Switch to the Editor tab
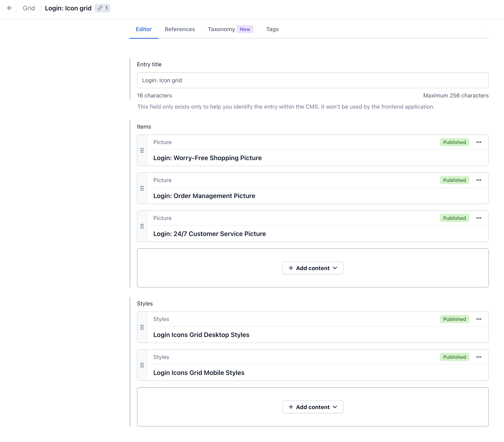This screenshot has height=442, width=504. (144, 29)
